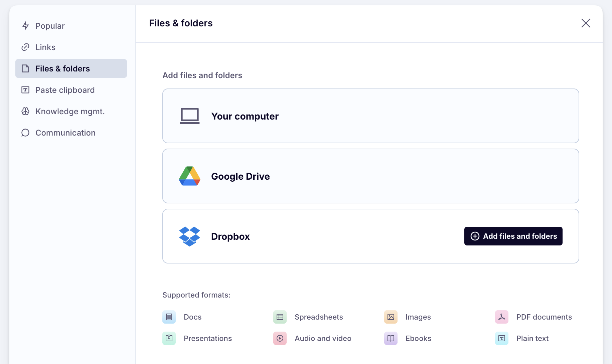Switch to the Links section

(x=45, y=47)
